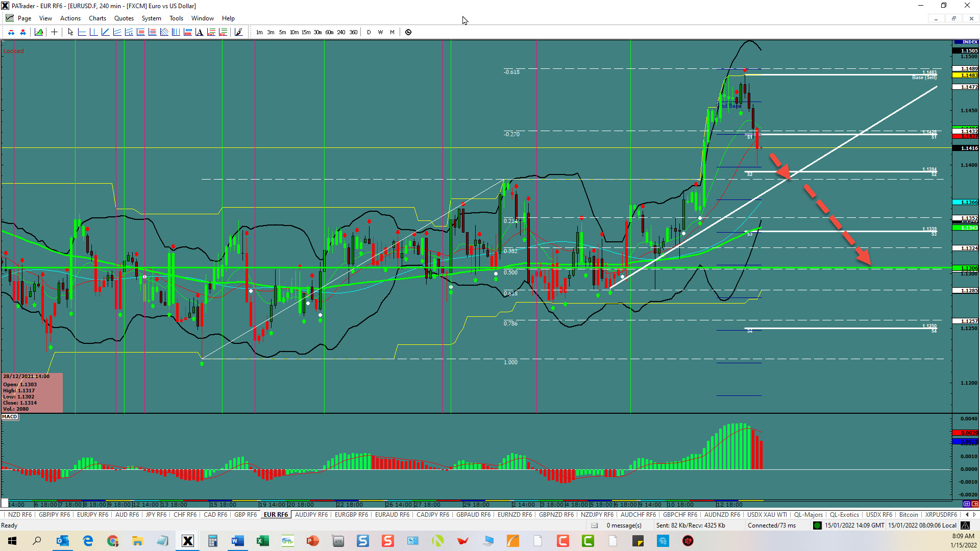
Task: Switch chart to Monthly (M) timeframe
Action: tap(392, 32)
